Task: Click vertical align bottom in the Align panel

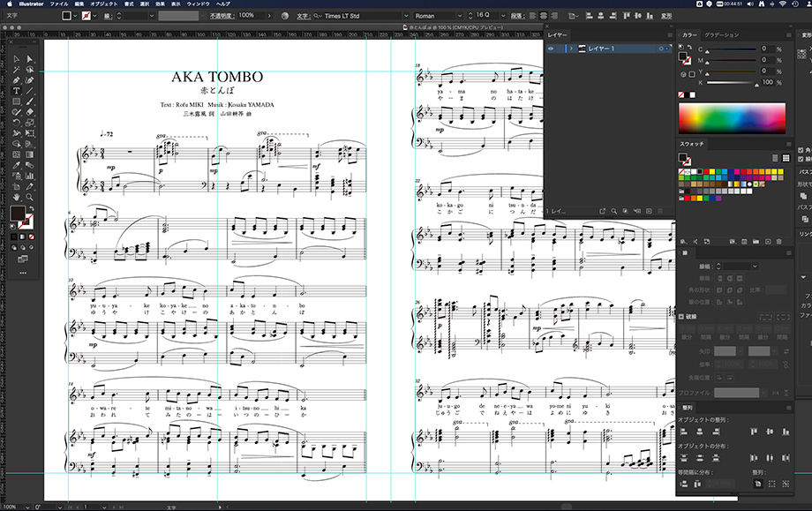Action: (x=786, y=432)
